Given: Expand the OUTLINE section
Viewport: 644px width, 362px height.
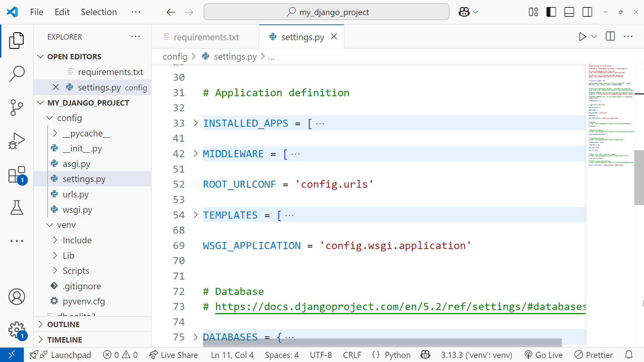Looking at the screenshot, I should (x=63, y=324).
